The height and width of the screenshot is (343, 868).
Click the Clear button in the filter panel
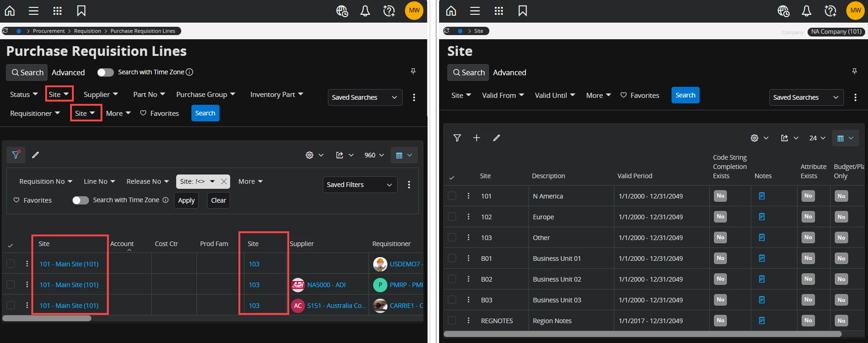[x=219, y=200]
